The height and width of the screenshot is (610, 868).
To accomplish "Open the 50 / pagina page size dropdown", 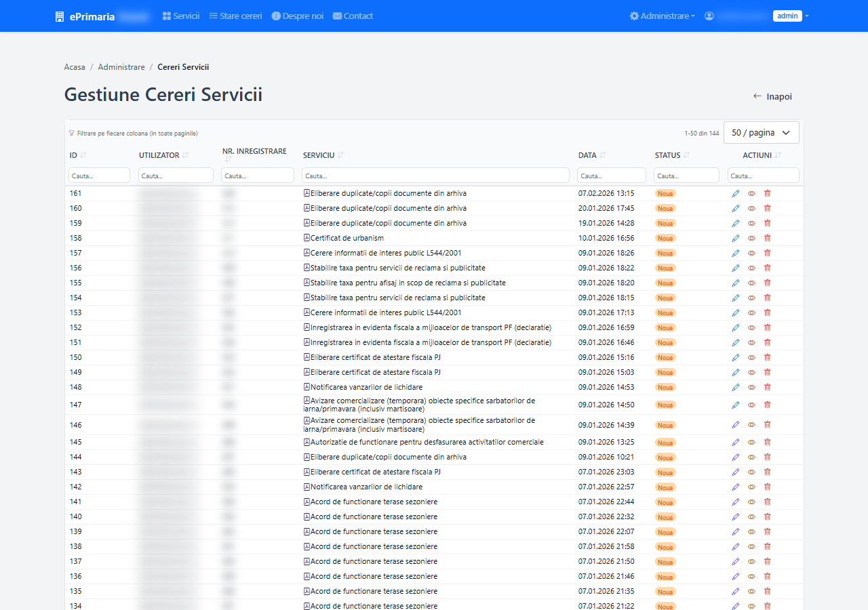I will [762, 133].
